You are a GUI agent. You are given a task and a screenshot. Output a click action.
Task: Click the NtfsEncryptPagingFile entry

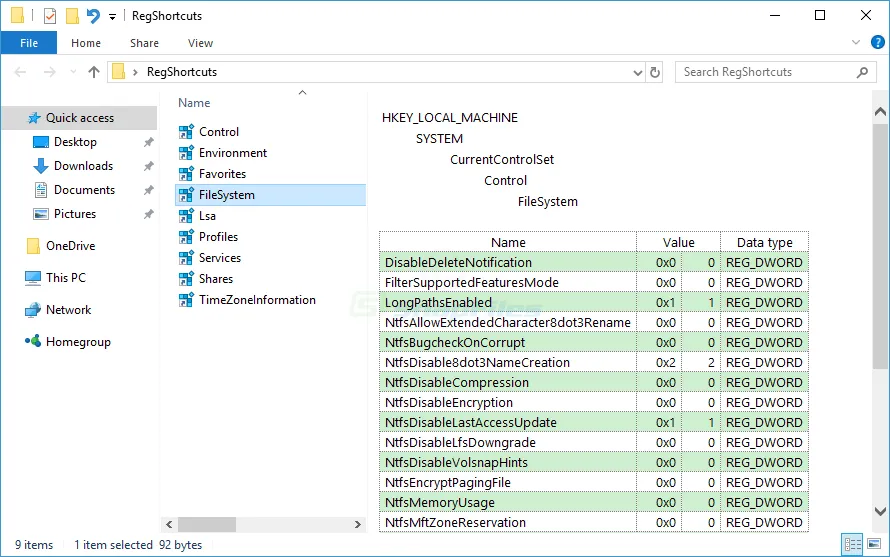(x=448, y=483)
